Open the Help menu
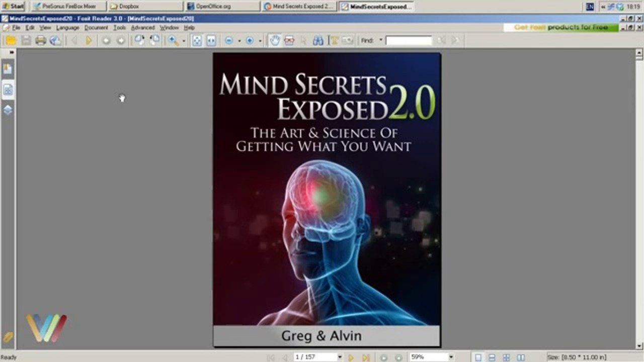Viewport: 644px width, 362px height. (189, 28)
